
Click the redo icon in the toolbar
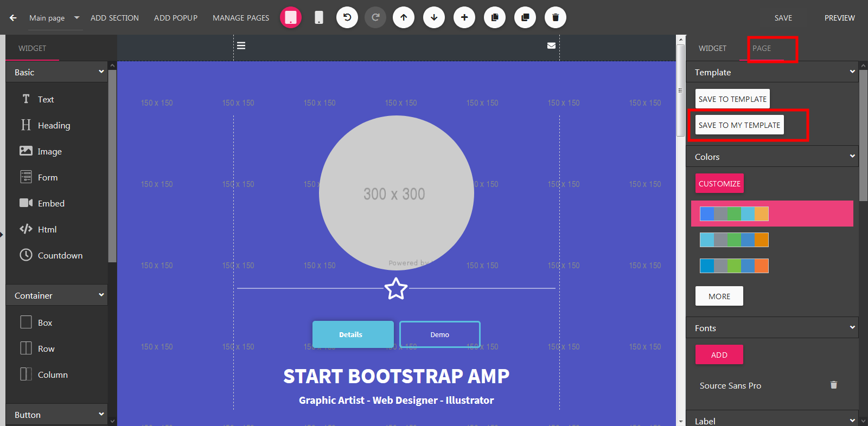(x=375, y=17)
